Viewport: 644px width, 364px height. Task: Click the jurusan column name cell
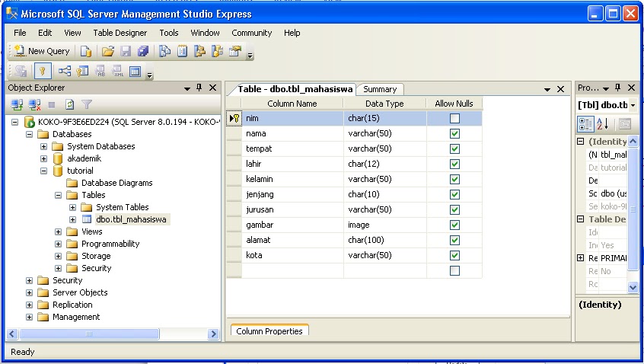click(292, 209)
